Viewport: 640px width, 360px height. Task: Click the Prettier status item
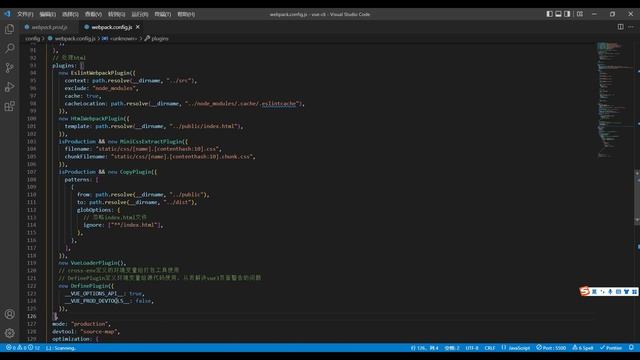click(x=611, y=348)
